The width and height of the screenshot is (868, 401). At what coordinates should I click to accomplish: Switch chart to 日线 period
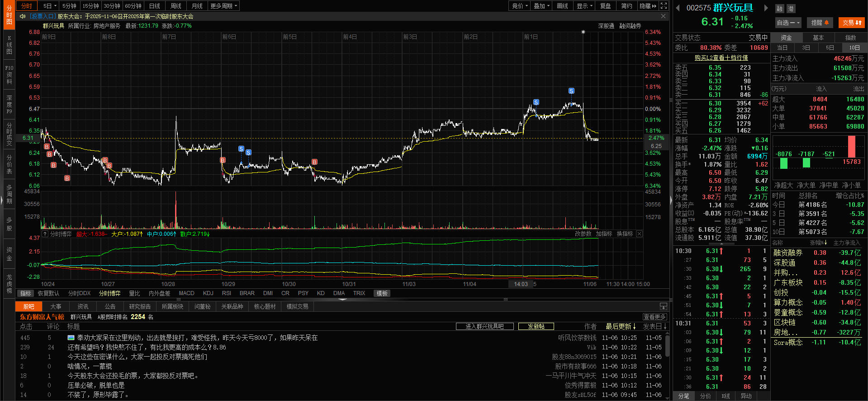[155, 6]
